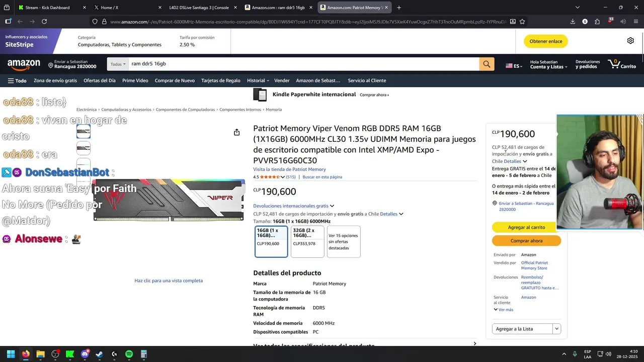Click the site security padlock icon
644x362 pixels.
(x=104, y=22)
